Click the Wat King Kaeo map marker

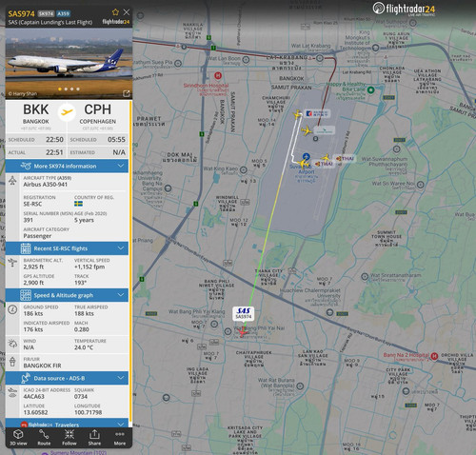[244, 169]
